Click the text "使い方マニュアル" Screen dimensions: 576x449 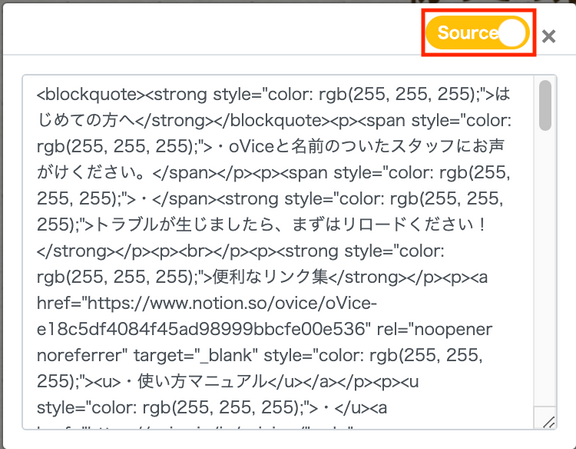pos(202,382)
